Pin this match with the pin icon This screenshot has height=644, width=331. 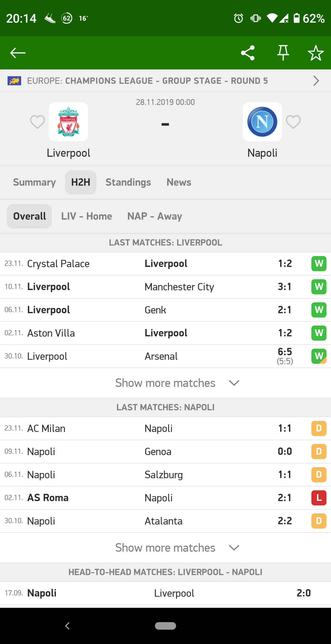pos(283,53)
